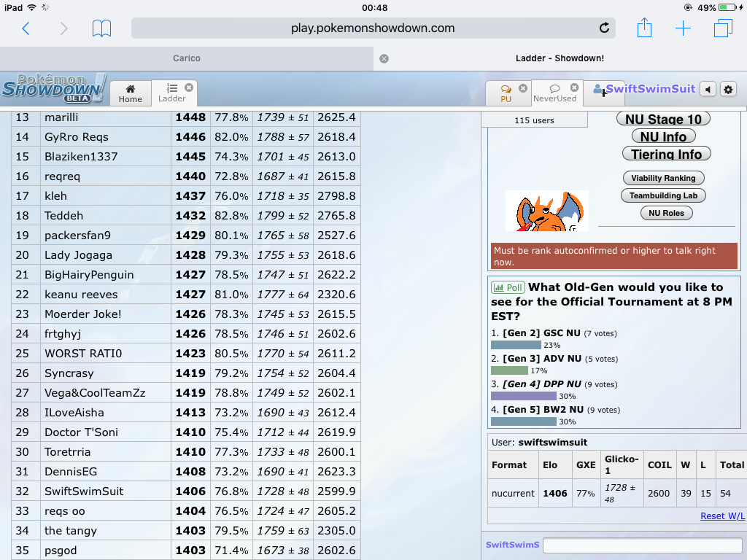
Task: Open Safari bookmarks book icon
Action: 101,28
